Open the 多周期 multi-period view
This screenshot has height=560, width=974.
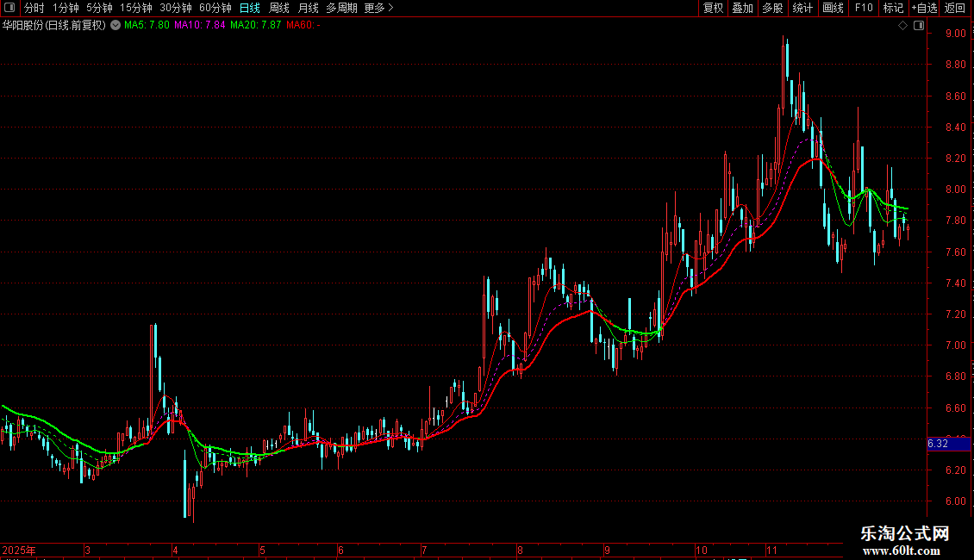pos(341,8)
